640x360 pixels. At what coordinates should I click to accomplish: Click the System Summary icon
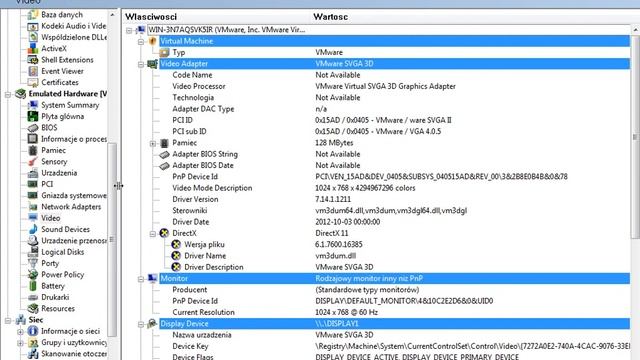[x=33, y=105]
